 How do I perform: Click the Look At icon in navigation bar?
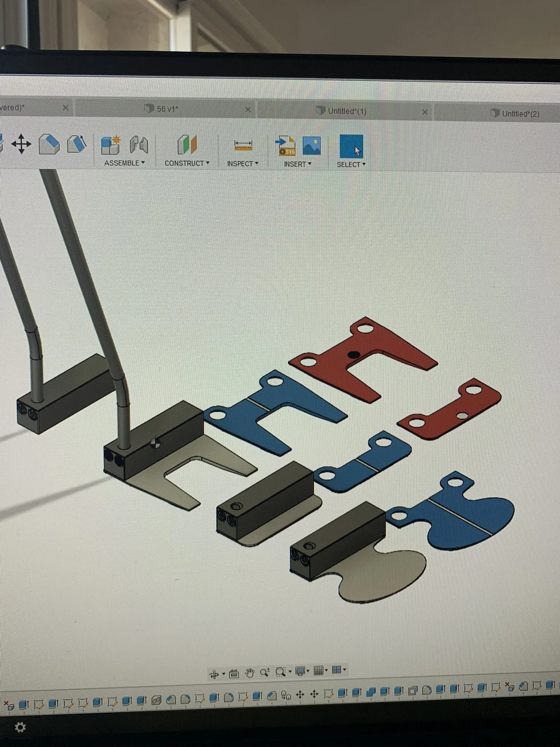coord(234,674)
